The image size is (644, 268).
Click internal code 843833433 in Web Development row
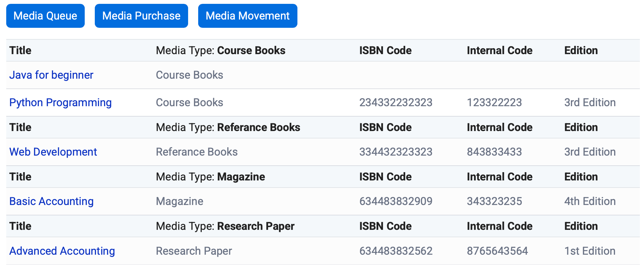494,152
